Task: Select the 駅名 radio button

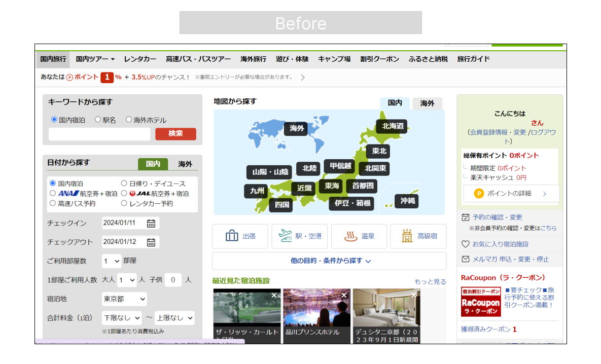Action: point(98,120)
